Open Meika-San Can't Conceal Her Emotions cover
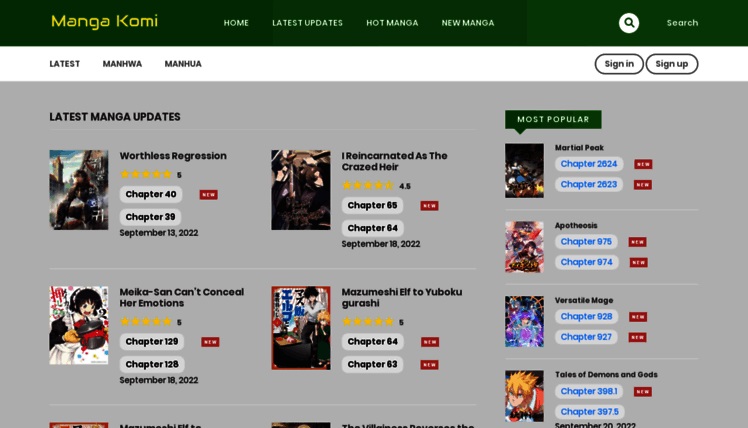Viewport: 748px width, 428px height. tap(79, 325)
